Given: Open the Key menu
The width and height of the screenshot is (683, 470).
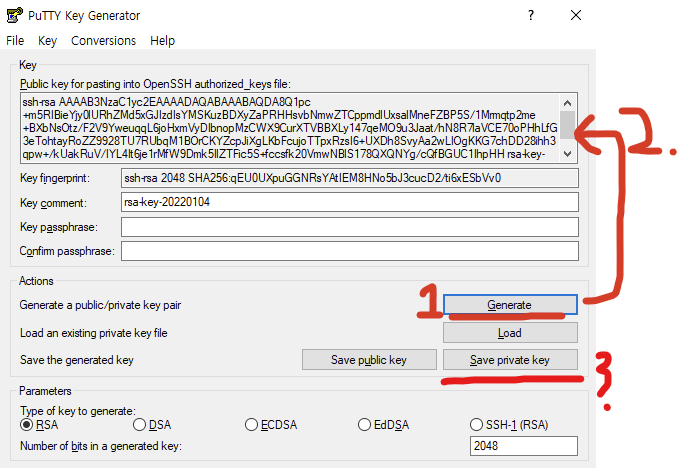Looking at the screenshot, I should click(x=47, y=41).
